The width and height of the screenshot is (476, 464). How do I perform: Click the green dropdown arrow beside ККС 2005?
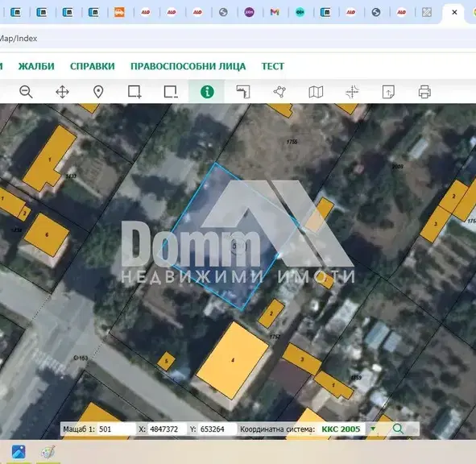pyautogui.click(x=373, y=429)
